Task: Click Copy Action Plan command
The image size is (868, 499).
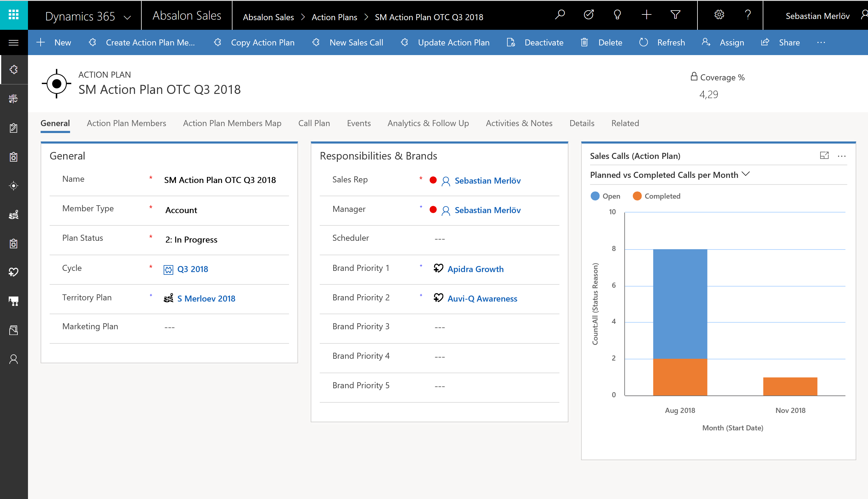Action: pyautogui.click(x=254, y=42)
